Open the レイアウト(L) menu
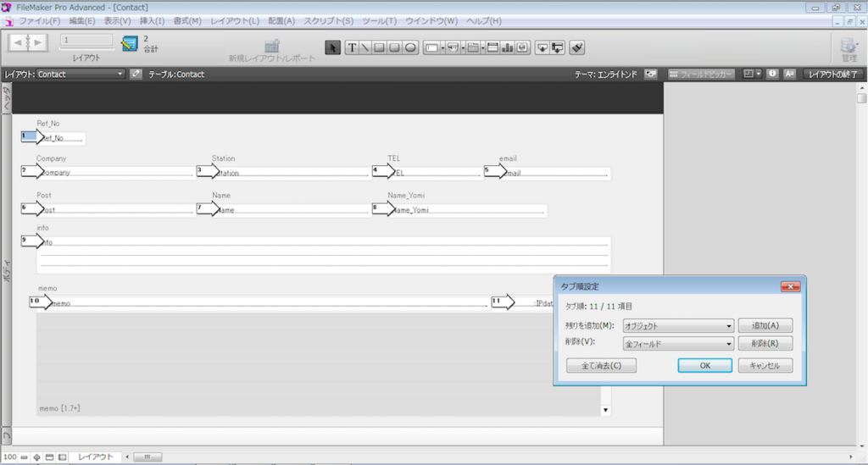This screenshot has height=465, width=868. pyautogui.click(x=235, y=21)
